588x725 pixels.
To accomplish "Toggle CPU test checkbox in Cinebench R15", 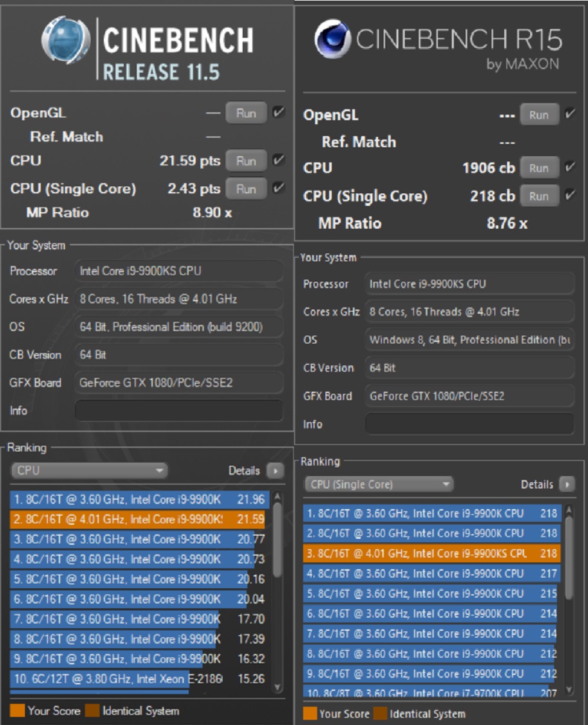I will click(x=570, y=167).
